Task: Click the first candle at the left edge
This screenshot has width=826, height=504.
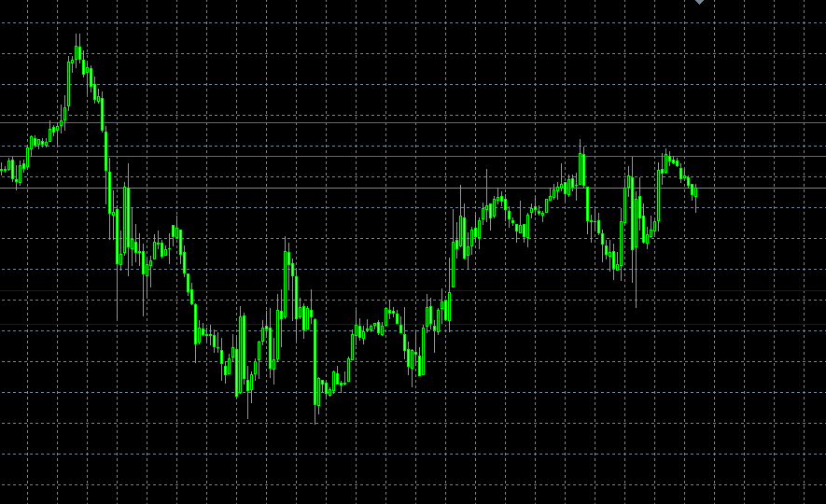Action: pyautogui.click(x=4, y=169)
